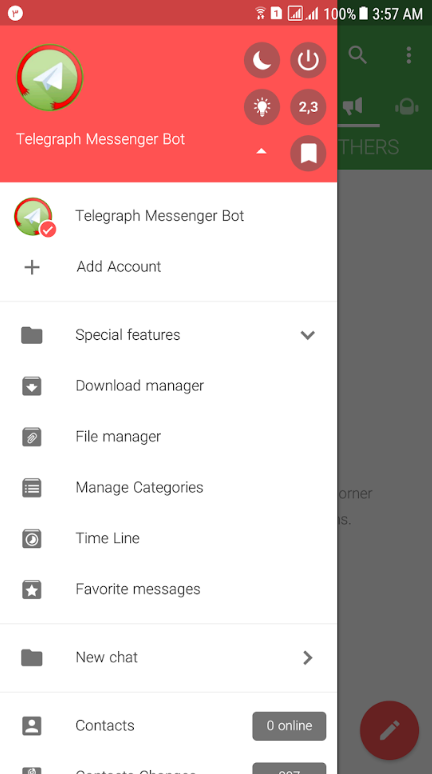The height and width of the screenshot is (774, 432).
Task: Open Contacts
Action: coord(168,726)
